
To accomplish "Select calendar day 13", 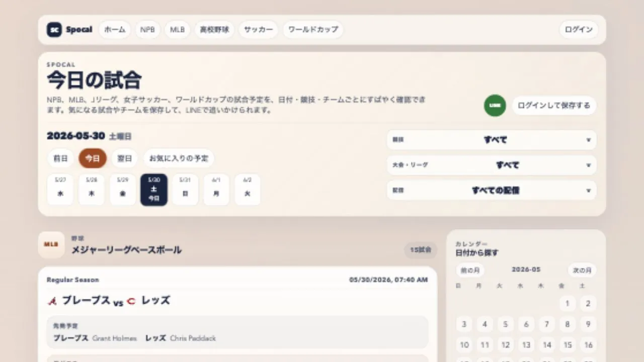I will 526,345.
